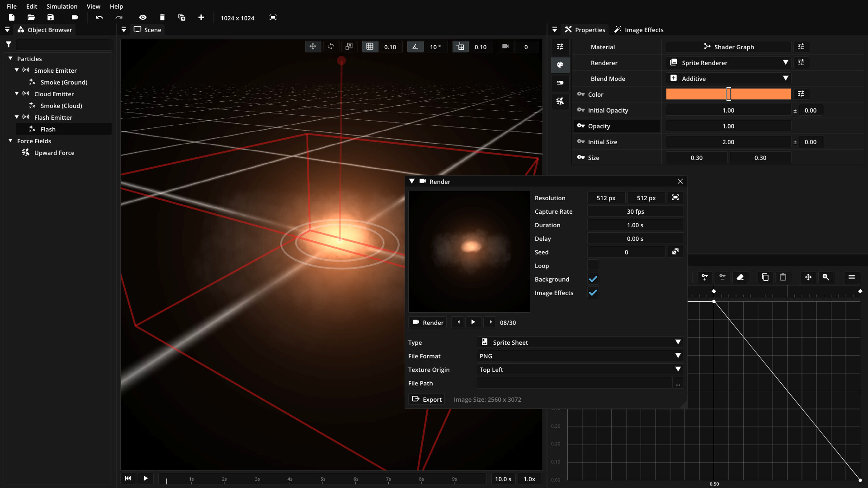Click the eye visibility icon in toolbar
The height and width of the screenshot is (488, 868).
click(x=143, y=17)
